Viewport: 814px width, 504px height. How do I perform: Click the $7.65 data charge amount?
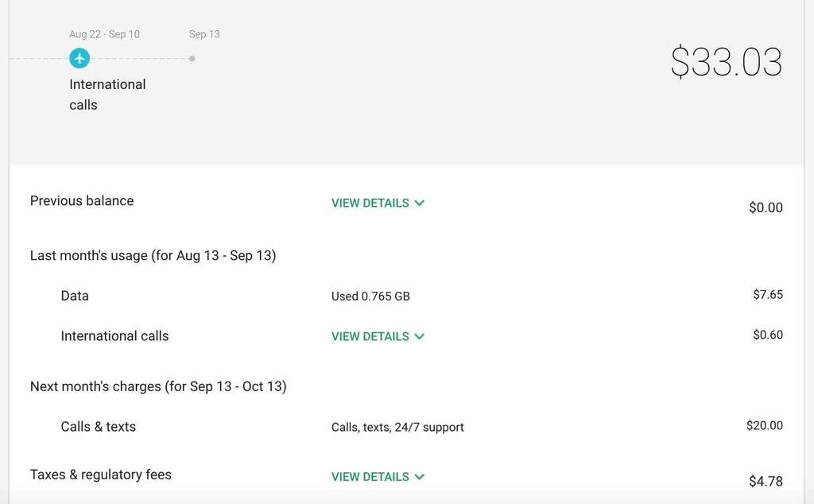tap(768, 294)
